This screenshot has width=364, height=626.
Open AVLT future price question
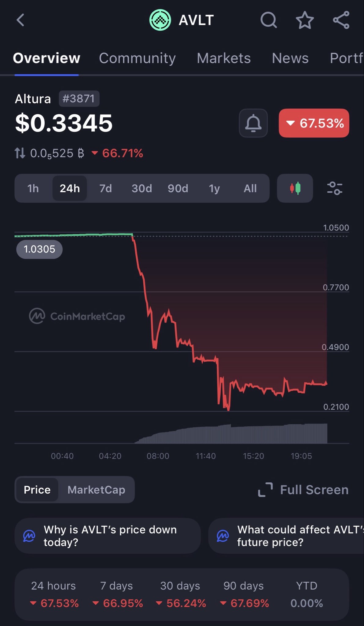coord(286,536)
